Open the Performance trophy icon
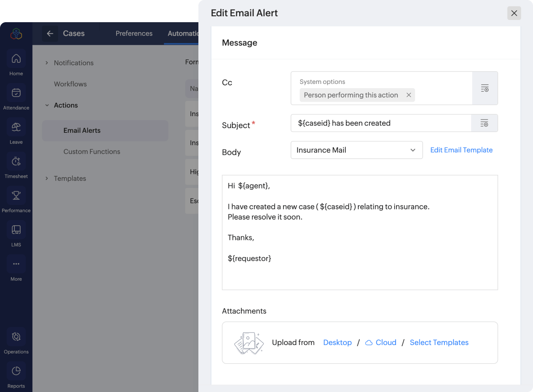 (16, 196)
